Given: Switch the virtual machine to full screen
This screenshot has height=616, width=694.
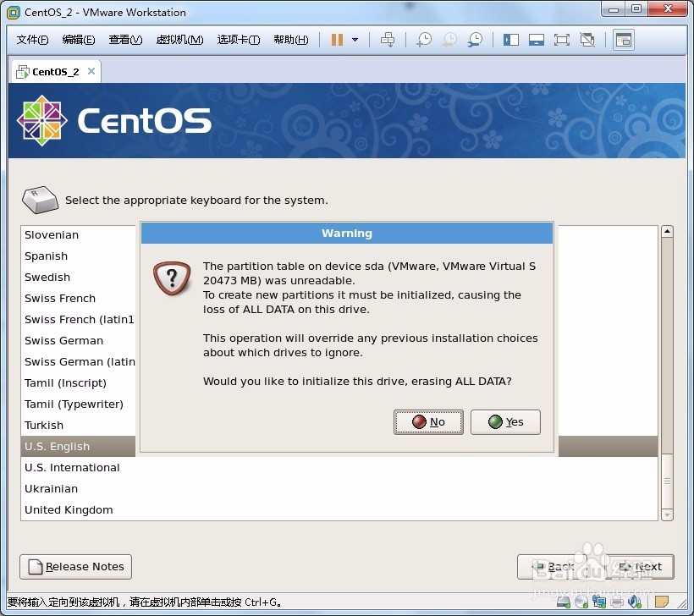Looking at the screenshot, I should click(561, 39).
